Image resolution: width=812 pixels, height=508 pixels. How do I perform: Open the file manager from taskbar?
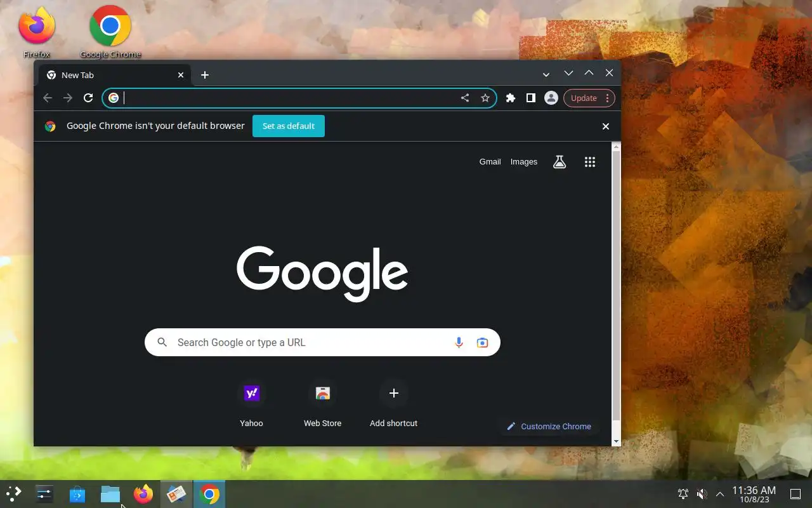click(x=110, y=493)
